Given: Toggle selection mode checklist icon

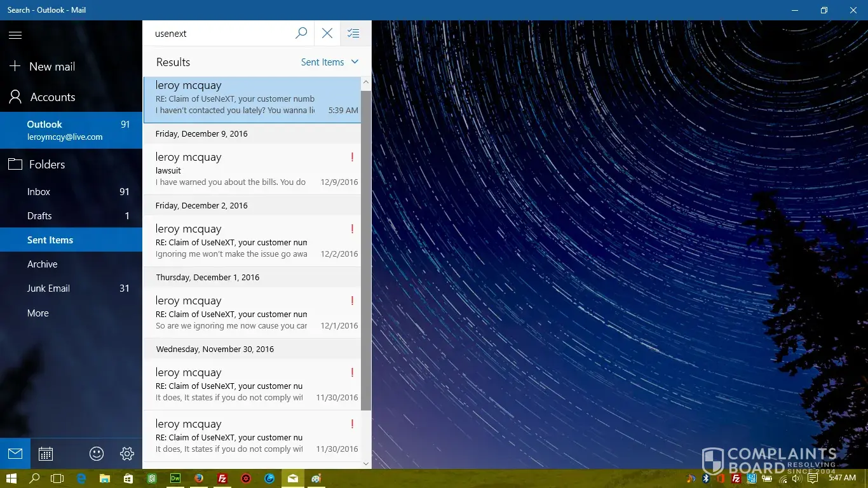Looking at the screenshot, I should pyautogui.click(x=354, y=33).
